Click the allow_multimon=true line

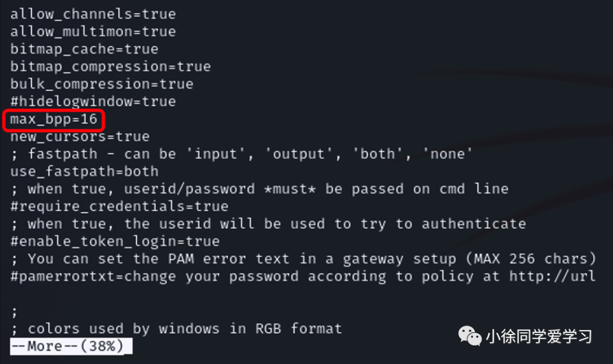pyautogui.click(x=93, y=32)
